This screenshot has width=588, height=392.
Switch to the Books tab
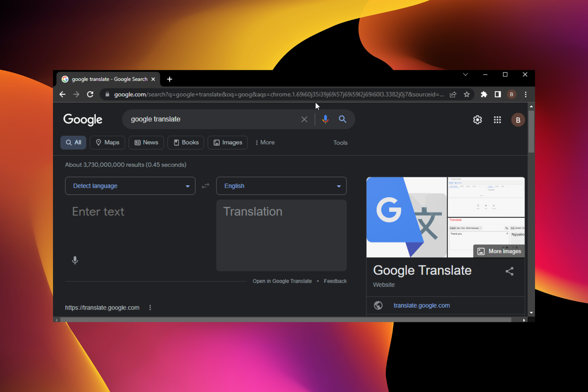[x=186, y=142]
